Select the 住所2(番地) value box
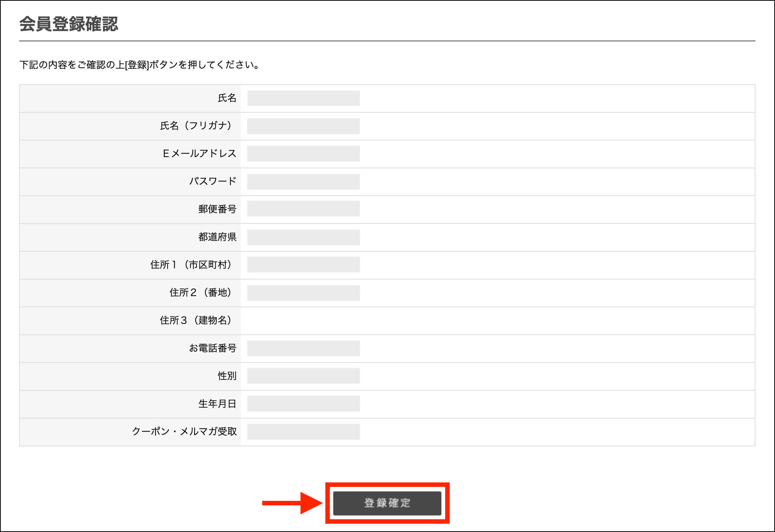The height and width of the screenshot is (532, 775). (303, 293)
